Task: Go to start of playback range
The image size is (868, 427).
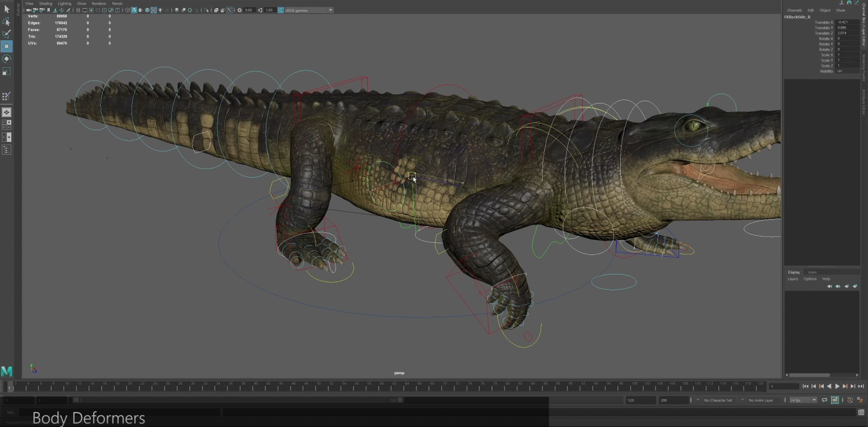Action: pos(806,386)
